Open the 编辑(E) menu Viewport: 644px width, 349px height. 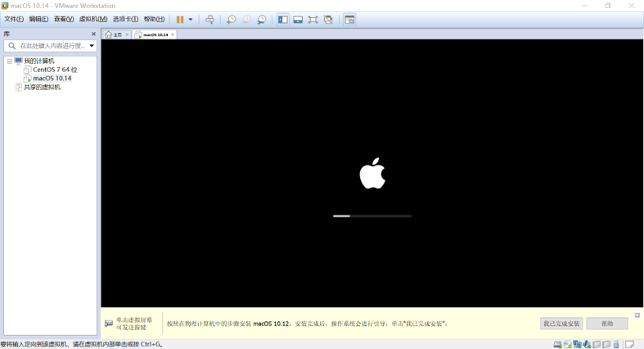(38, 19)
